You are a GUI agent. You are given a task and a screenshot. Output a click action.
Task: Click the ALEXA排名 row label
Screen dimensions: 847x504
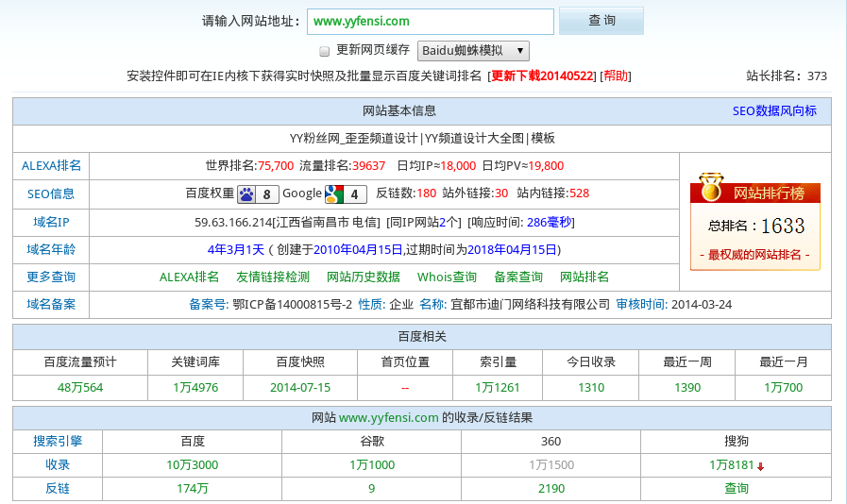[x=51, y=166]
